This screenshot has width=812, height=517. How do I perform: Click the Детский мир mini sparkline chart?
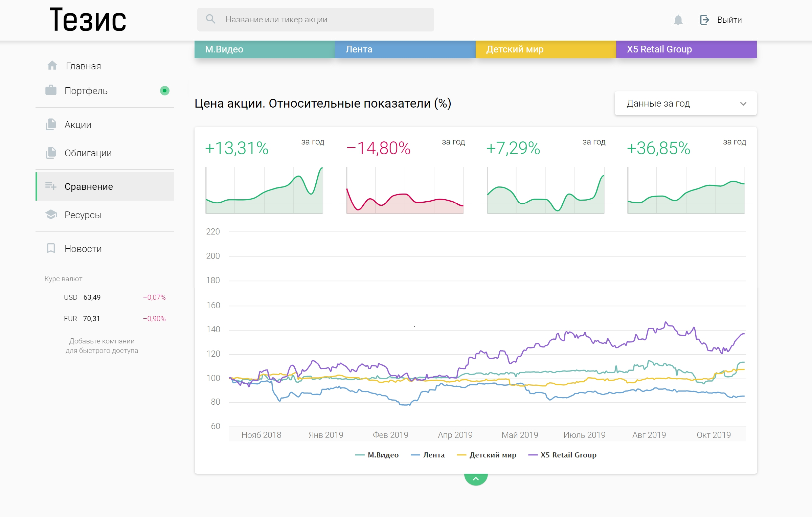[x=545, y=190]
